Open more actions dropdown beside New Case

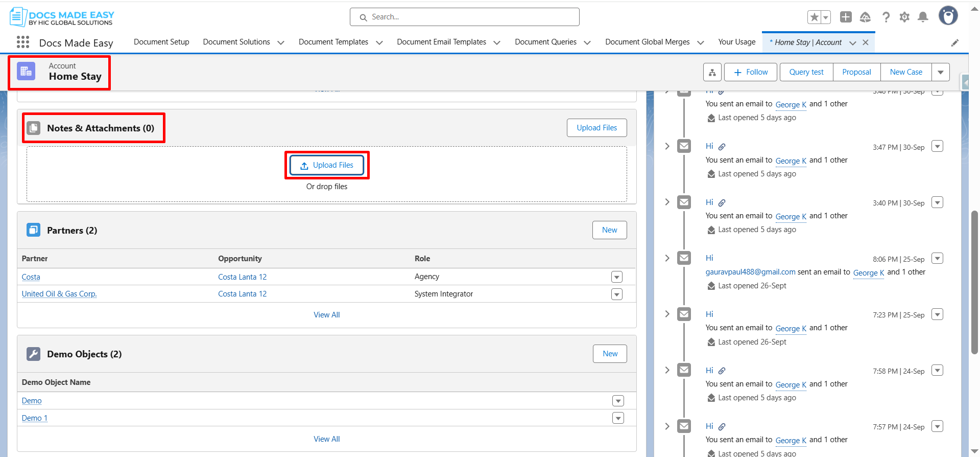pos(940,72)
